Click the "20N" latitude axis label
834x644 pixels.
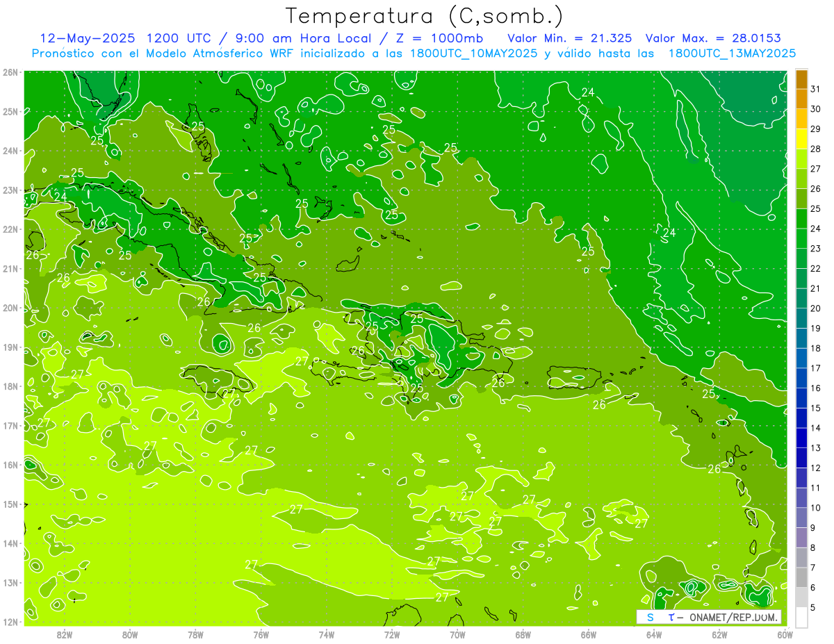(x=10, y=308)
